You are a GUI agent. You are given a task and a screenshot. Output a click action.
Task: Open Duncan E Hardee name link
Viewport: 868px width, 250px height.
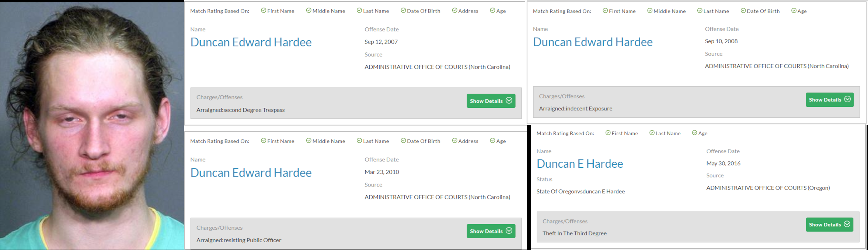click(x=579, y=164)
